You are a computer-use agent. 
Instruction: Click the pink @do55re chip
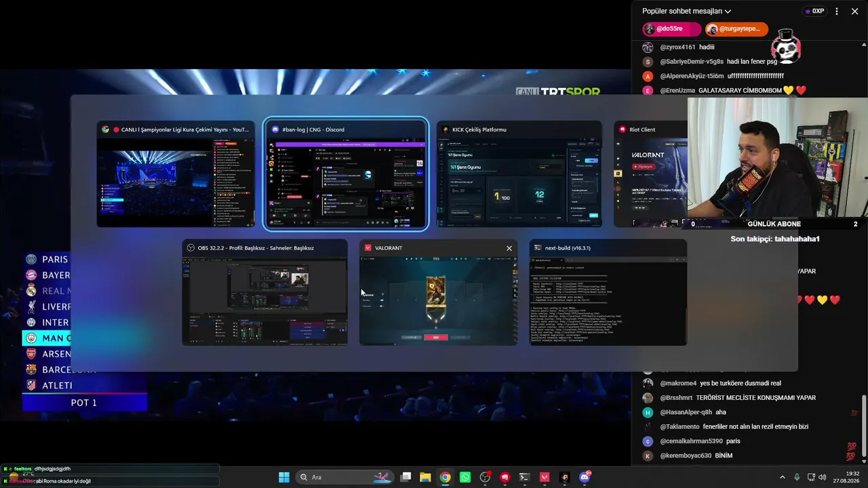click(x=671, y=29)
